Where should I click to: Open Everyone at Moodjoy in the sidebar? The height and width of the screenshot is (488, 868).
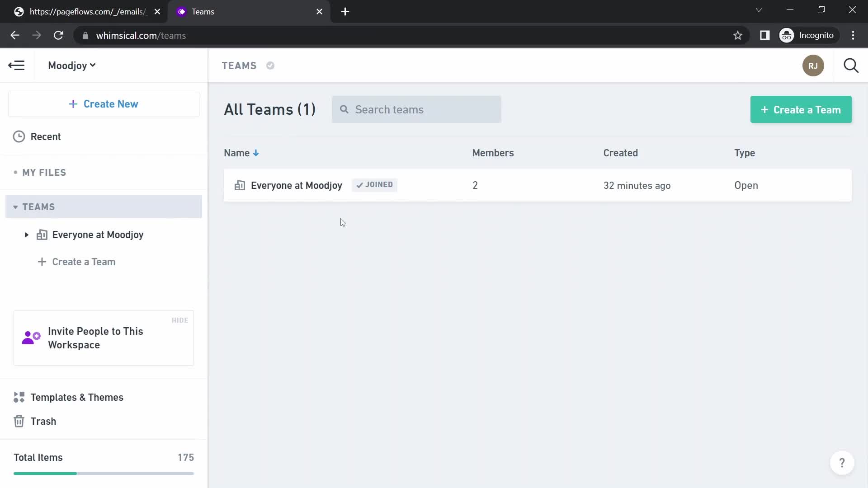pos(98,235)
